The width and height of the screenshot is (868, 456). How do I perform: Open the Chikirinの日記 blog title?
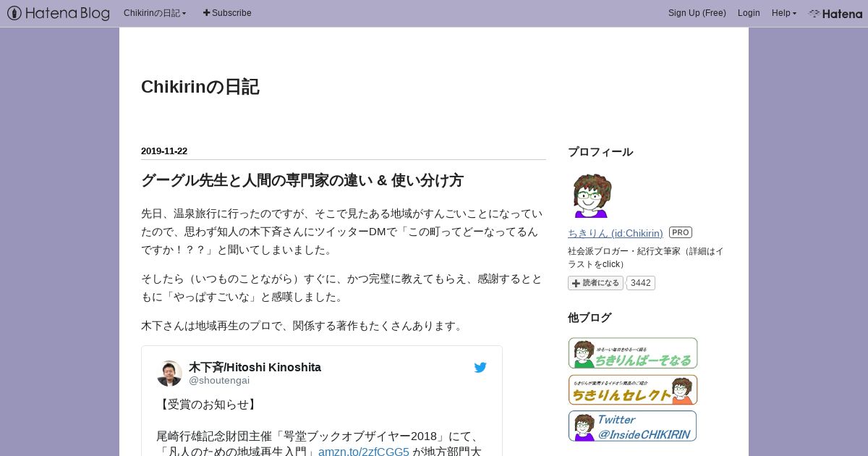tap(200, 87)
